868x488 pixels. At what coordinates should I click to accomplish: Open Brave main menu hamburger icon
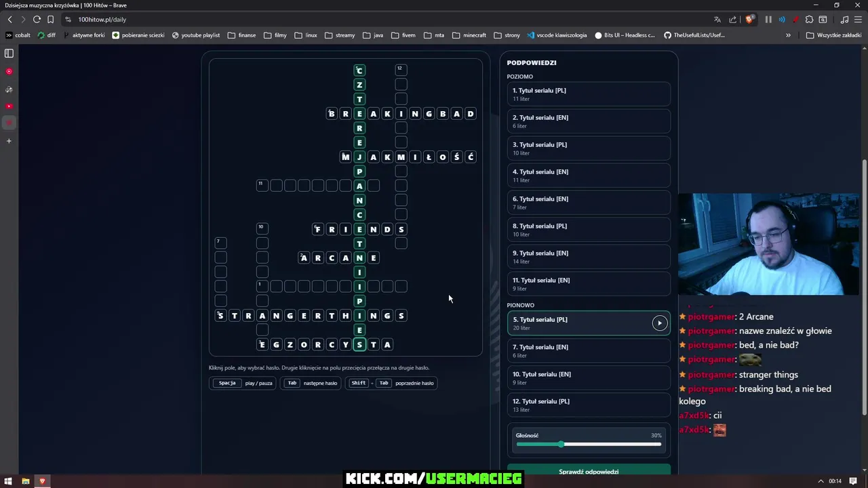(856, 20)
